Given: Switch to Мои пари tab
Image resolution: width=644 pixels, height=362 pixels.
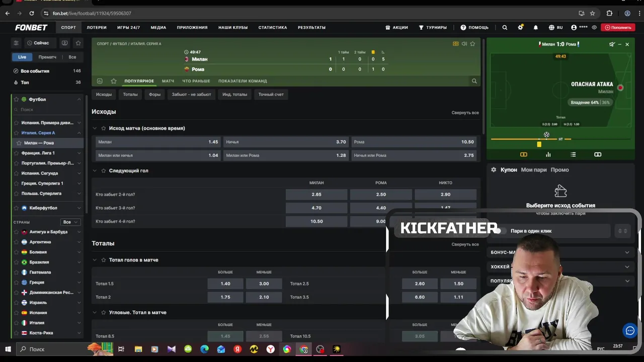Looking at the screenshot, I should [x=534, y=170].
